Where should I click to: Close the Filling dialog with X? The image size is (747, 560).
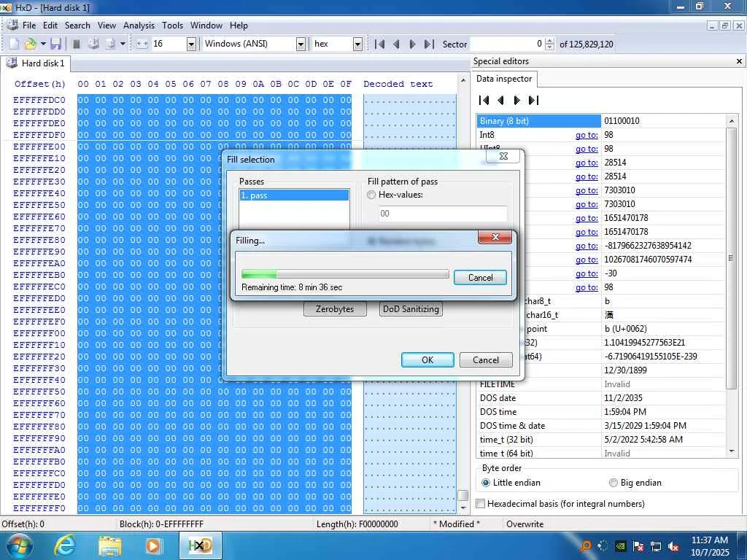[x=495, y=237]
